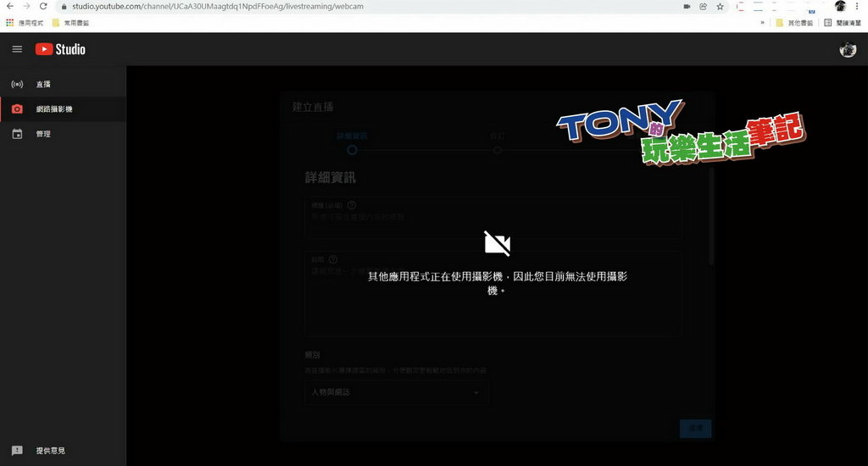Click the 類別 label above the dropdown
Viewport: 868px width, 466px height.
pyautogui.click(x=312, y=355)
